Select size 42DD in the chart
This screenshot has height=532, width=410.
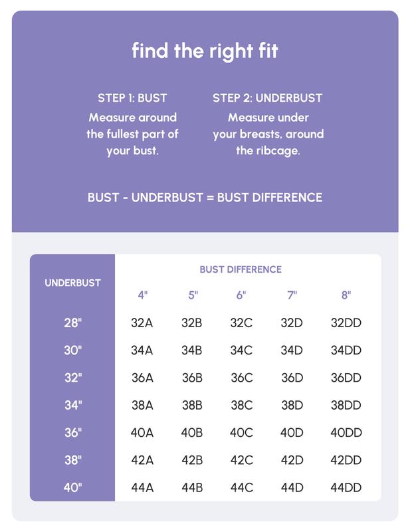coord(346,460)
